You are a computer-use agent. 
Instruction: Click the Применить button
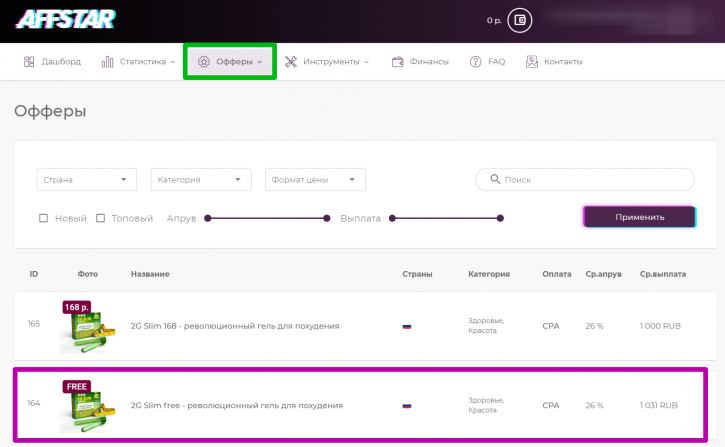click(640, 217)
